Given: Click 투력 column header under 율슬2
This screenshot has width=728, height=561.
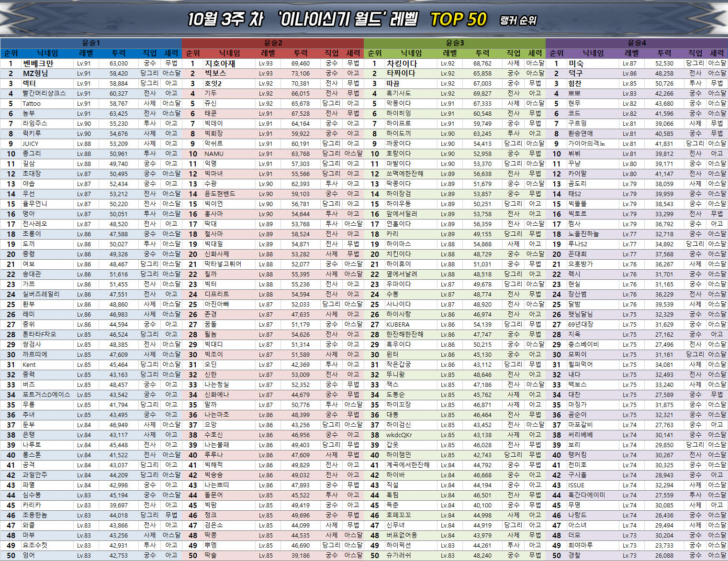Looking at the screenshot, I should tap(301, 53).
